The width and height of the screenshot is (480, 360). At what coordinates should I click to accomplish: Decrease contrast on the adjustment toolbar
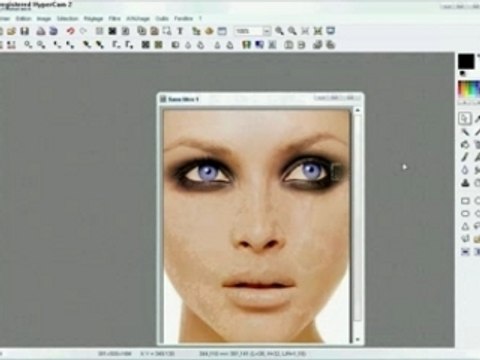(57, 45)
